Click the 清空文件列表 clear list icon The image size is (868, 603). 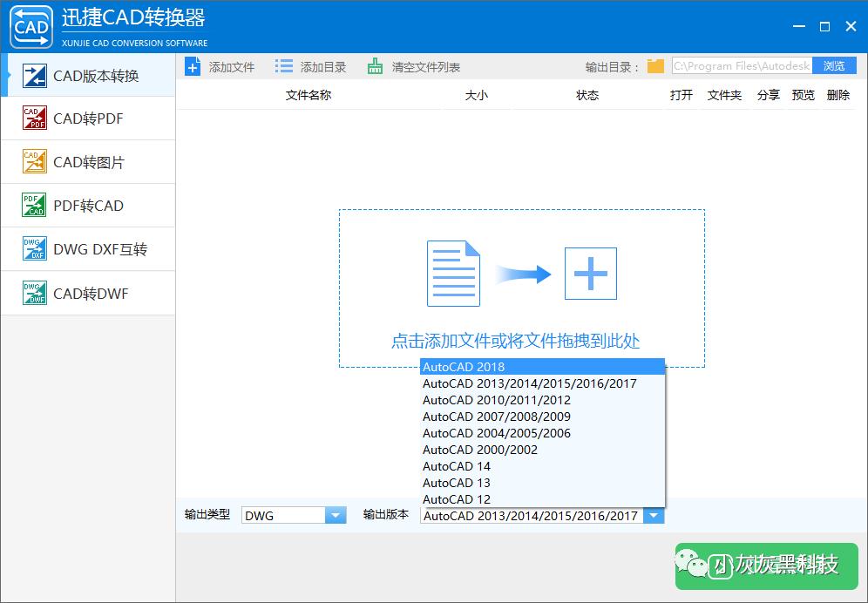point(377,65)
